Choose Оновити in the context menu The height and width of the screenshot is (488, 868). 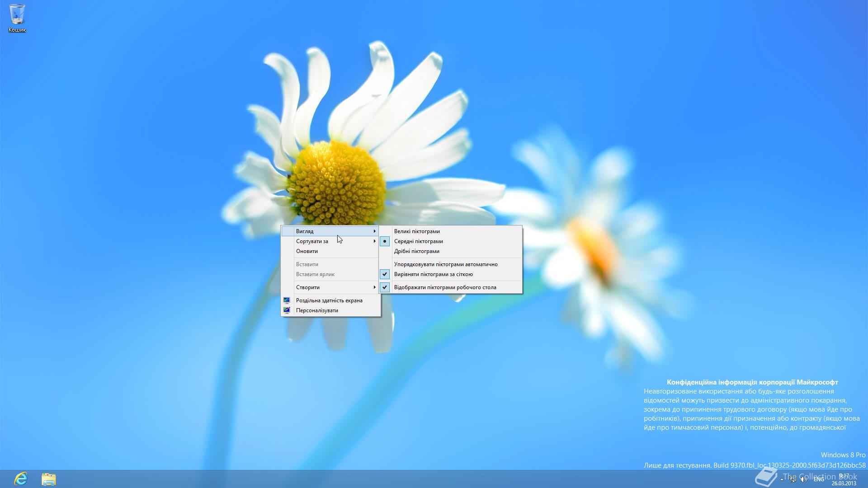(330, 251)
